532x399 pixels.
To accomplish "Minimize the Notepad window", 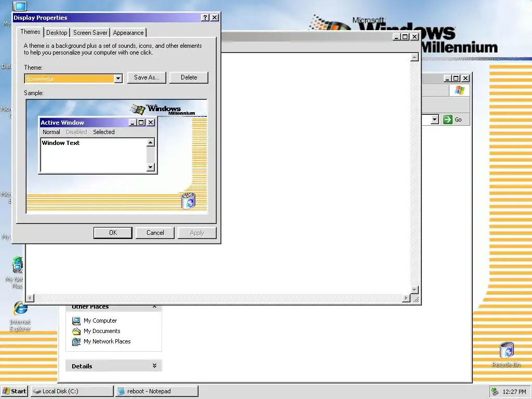I will (x=396, y=37).
